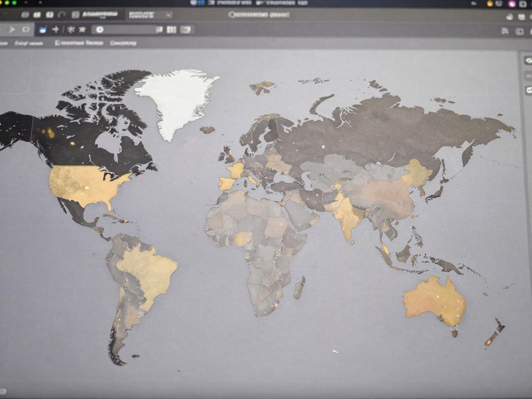Click the centered title text in top bar
This screenshot has width=532, height=399.
coord(259,15)
